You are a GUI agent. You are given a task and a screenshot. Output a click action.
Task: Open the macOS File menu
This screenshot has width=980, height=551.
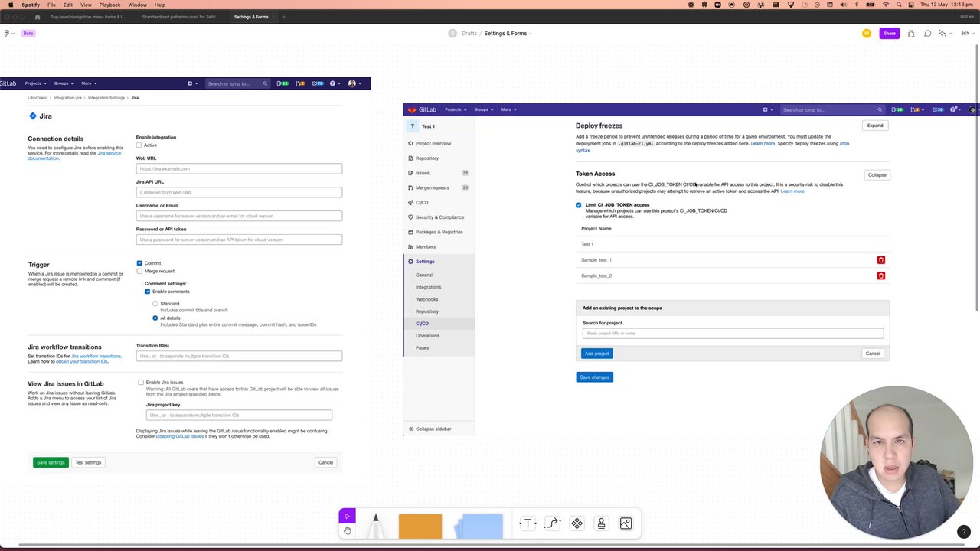pyautogui.click(x=51, y=5)
